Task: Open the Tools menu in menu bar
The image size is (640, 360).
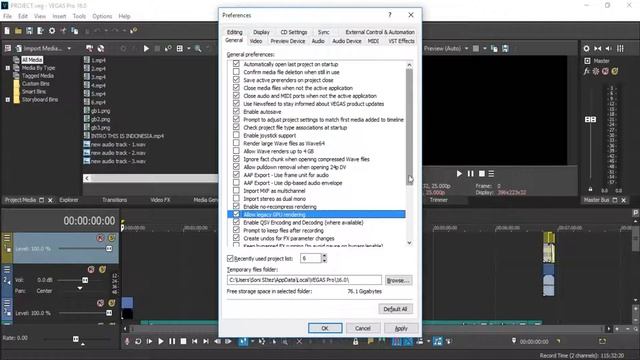Action: point(79,16)
